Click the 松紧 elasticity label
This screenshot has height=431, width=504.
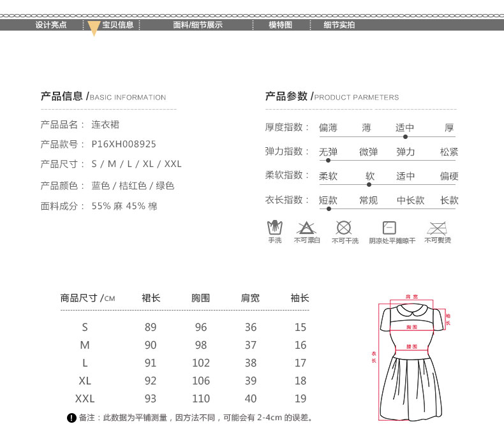click(x=449, y=152)
